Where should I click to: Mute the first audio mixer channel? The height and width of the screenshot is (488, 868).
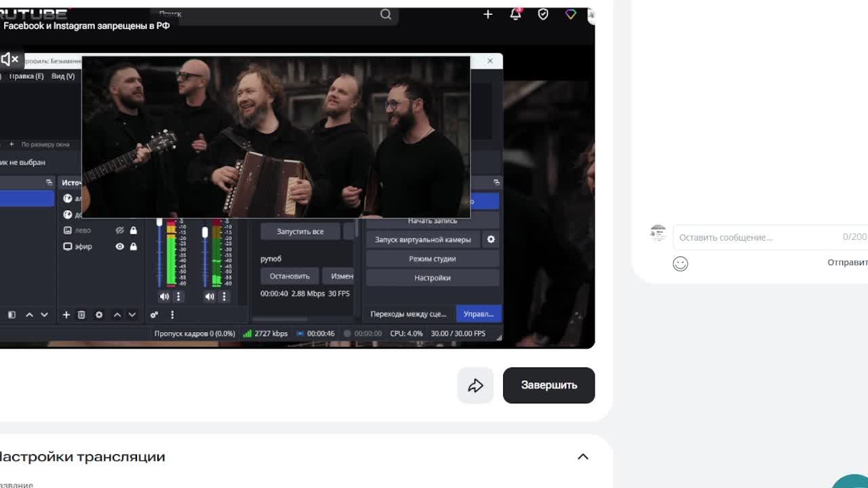click(164, 296)
